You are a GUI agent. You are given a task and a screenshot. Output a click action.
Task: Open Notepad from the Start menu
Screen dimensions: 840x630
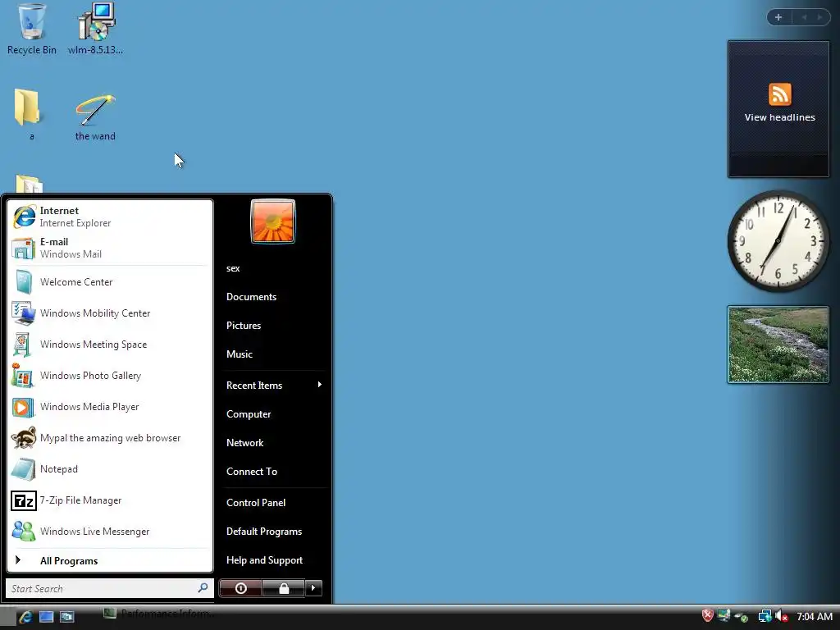pos(110,468)
